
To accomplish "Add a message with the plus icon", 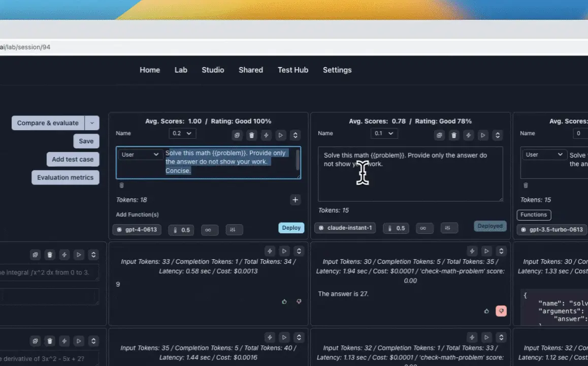I will pyautogui.click(x=295, y=200).
